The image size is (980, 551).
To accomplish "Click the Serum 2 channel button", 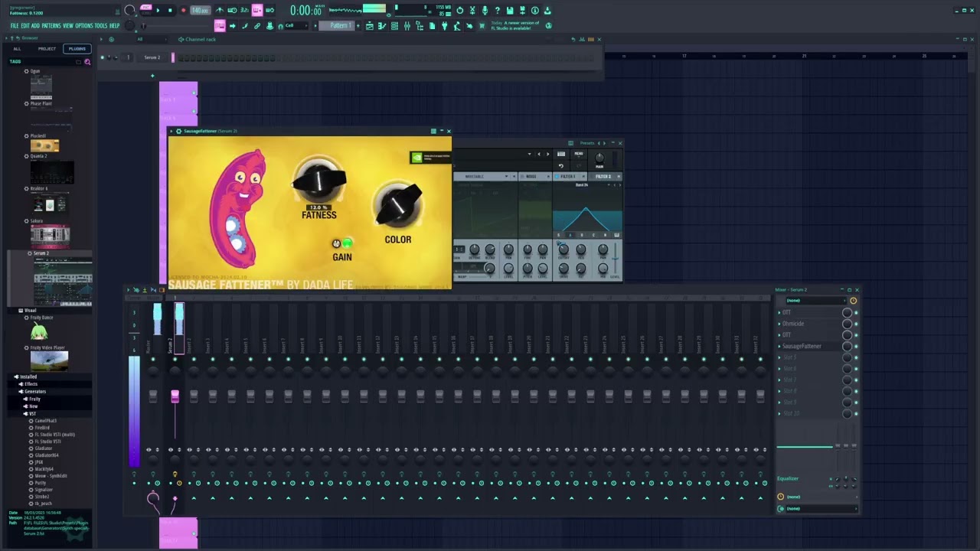I will 152,57.
